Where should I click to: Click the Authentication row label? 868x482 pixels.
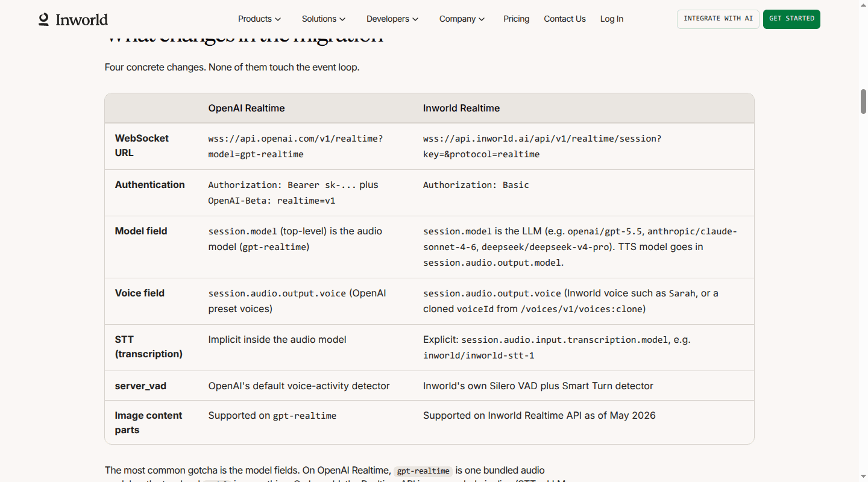click(x=150, y=185)
